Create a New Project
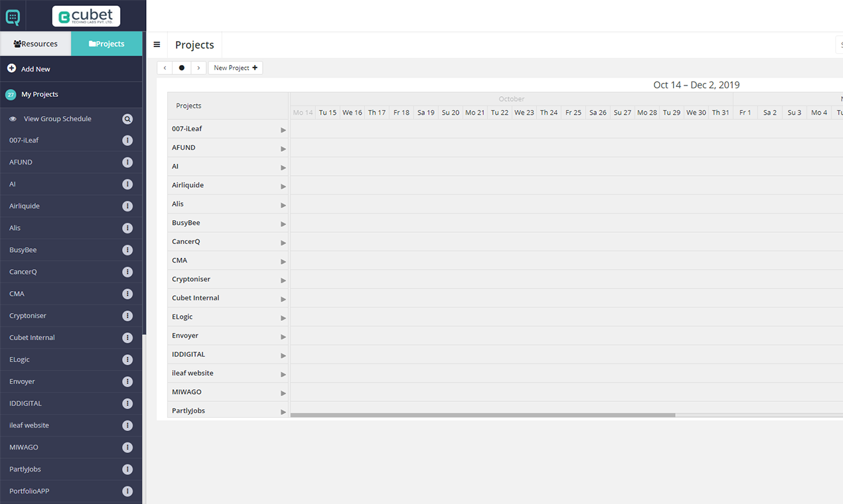This screenshot has width=843, height=504. pyautogui.click(x=236, y=68)
